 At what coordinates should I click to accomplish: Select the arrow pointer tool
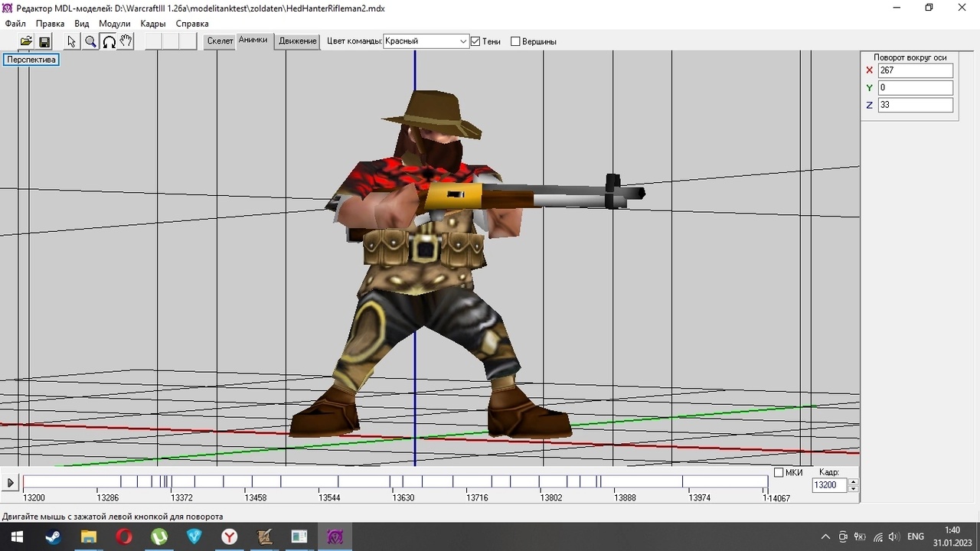click(x=72, y=41)
